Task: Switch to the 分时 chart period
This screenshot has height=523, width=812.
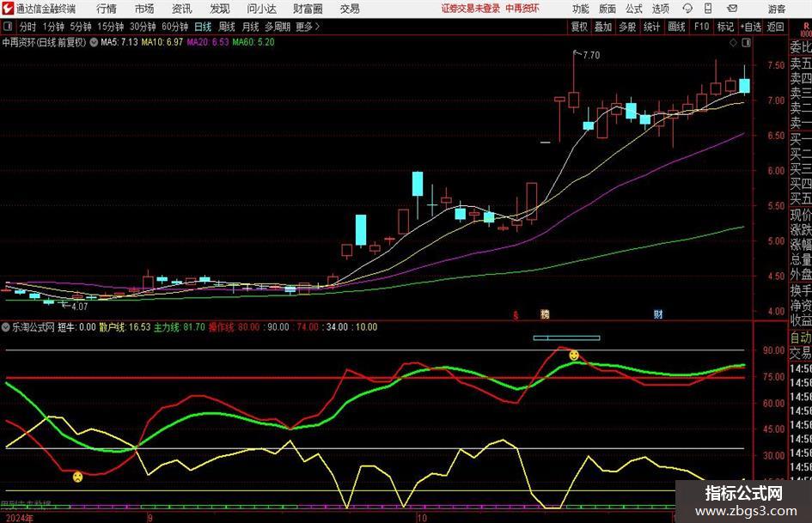Action: coord(28,27)
